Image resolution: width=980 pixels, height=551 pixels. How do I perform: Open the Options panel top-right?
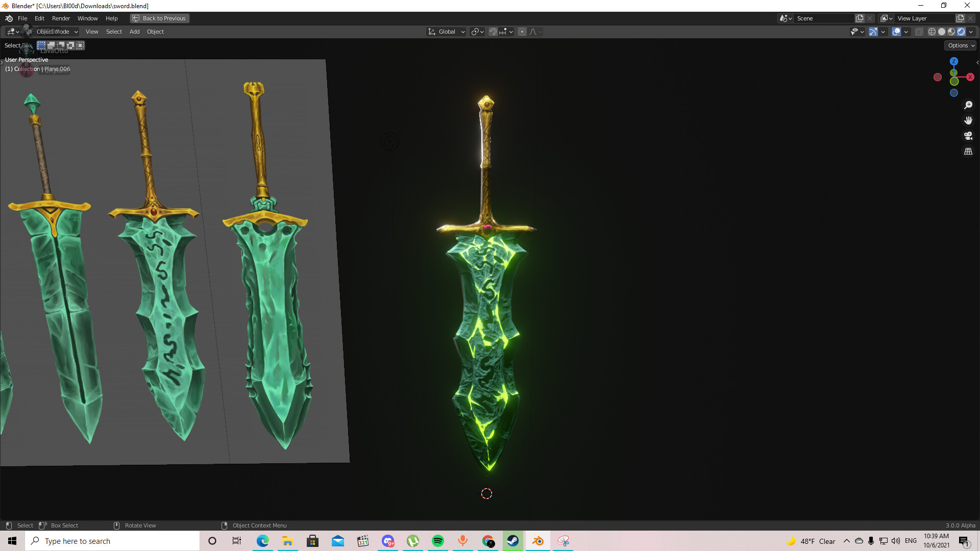959,45
